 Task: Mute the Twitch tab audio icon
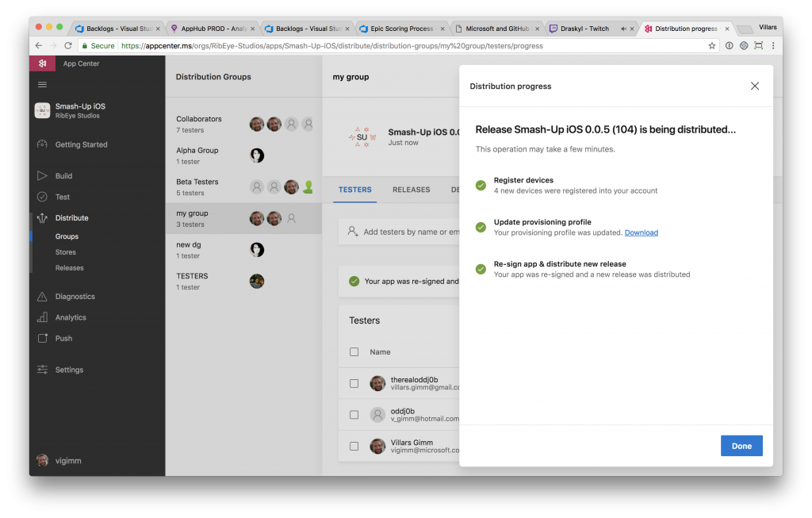point(623,29)
